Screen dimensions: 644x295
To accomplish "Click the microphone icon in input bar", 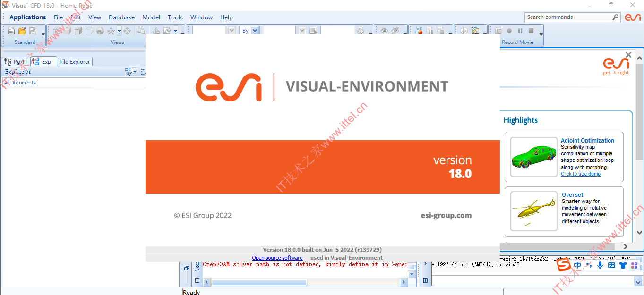I will click(600, 265).
